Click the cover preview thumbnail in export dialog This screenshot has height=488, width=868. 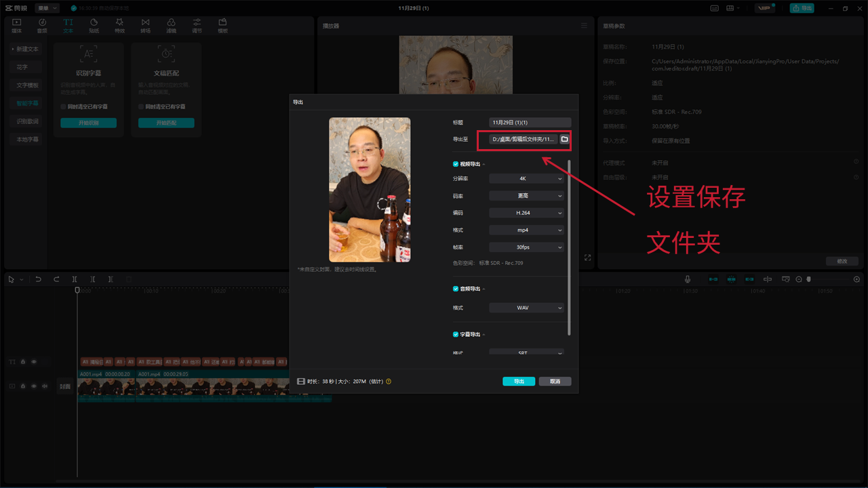click(370, 190)
